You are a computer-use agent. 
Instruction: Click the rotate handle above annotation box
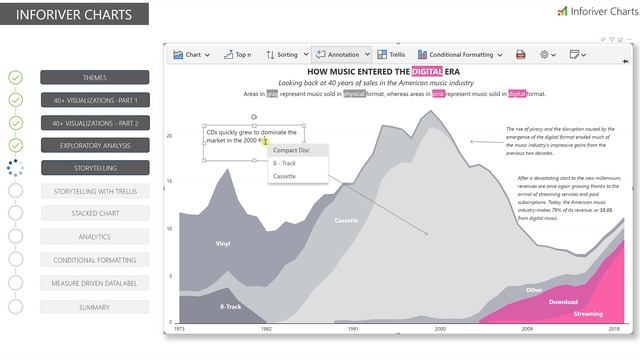pyautogui.click(x=254, y=117)
